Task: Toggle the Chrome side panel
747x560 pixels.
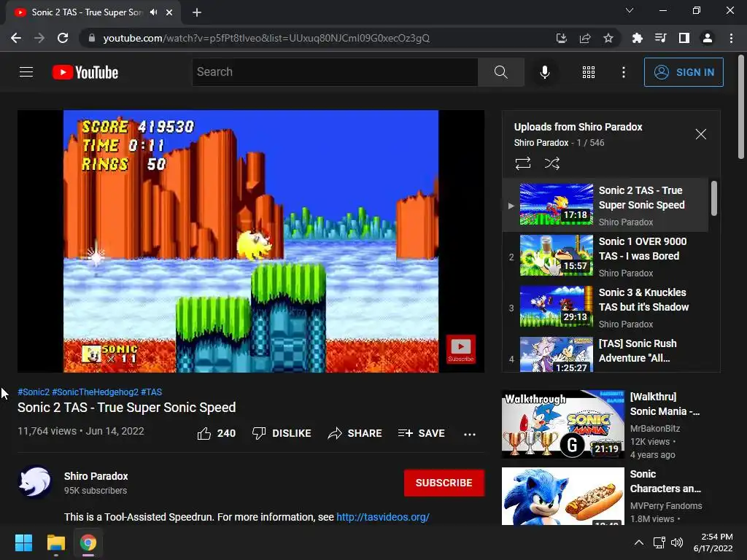Action: [684, 38]
